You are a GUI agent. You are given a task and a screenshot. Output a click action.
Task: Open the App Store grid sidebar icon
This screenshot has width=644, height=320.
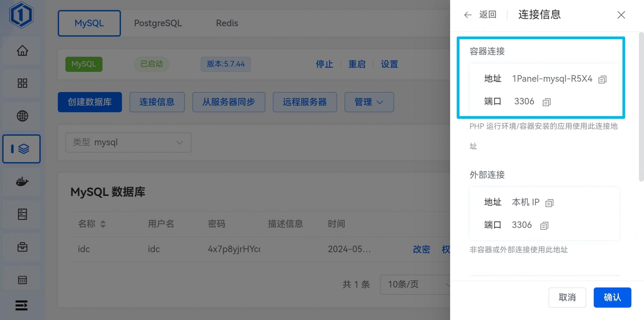click(22, 83)
